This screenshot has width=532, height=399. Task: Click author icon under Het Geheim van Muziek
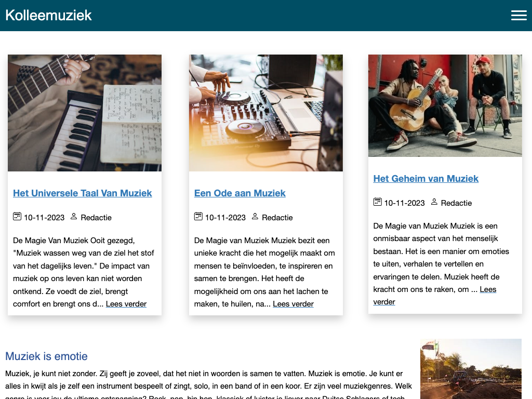click(434, 202)
